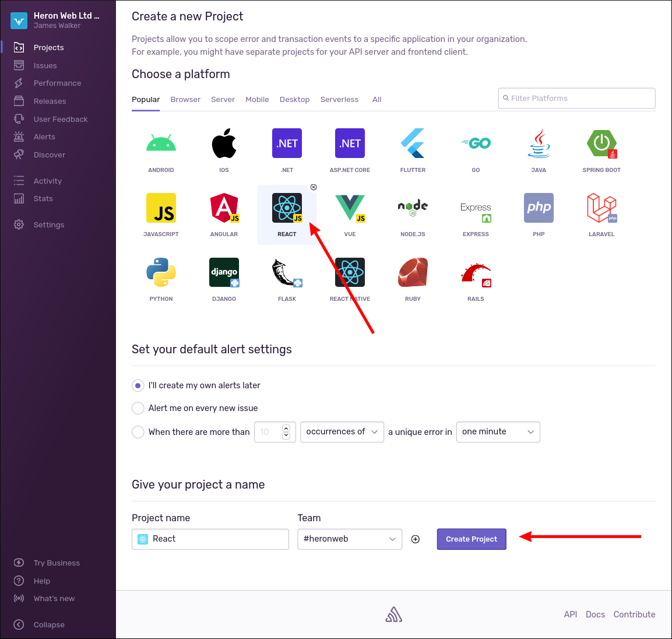Viewport: 672px width, 639px height.
Task: Open Discover in the sidebar
Action: click(x=50, y=155)
